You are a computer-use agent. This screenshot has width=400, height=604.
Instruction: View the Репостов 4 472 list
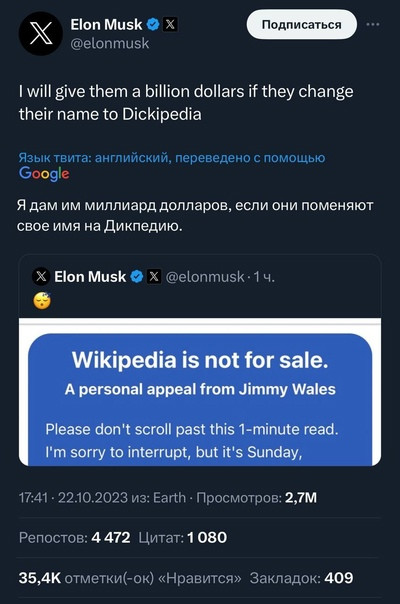click(x=74, y=537)
